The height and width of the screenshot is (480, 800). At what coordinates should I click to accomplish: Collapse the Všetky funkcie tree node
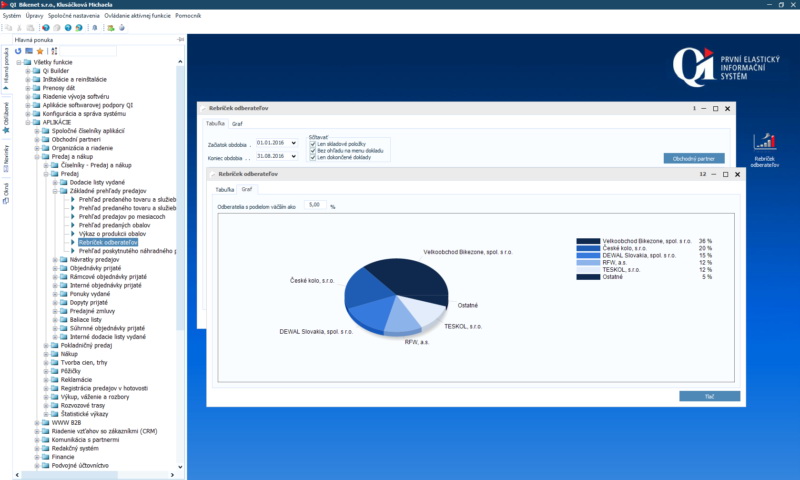click(x=19, y=62)
